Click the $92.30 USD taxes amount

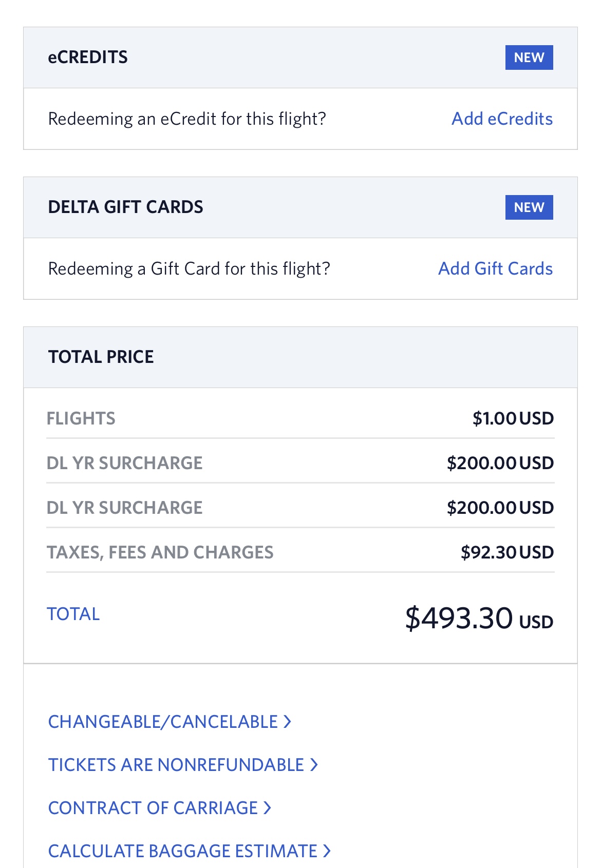point(507,552)
